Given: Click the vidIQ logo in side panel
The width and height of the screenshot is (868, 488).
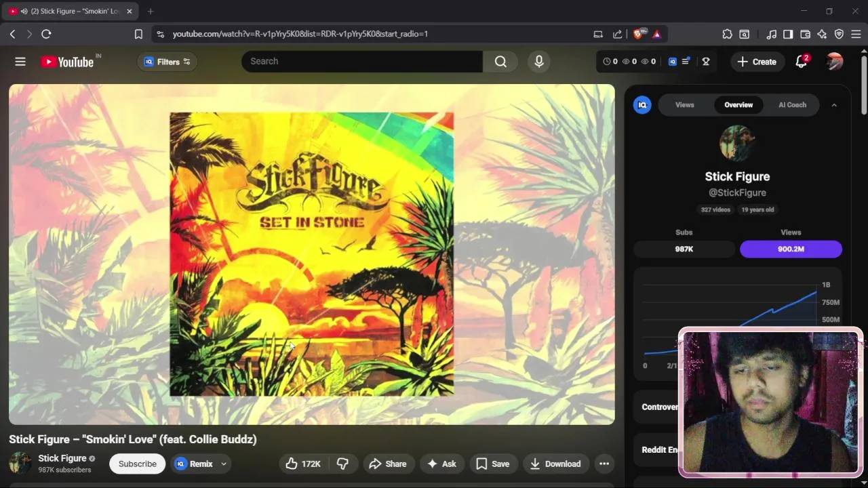Looking at the screenshot, I should click(x=642, y=105).
